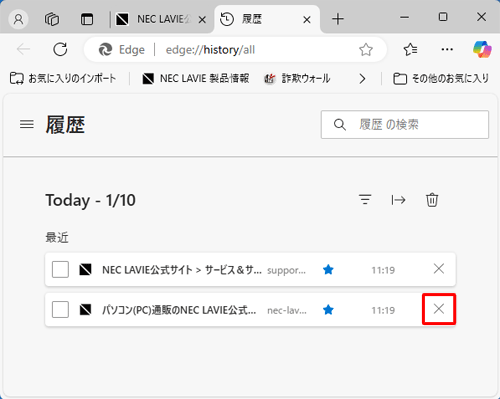Click the nec-lav... domain text
The image size is (500, 399).
[x=287, y=310]
